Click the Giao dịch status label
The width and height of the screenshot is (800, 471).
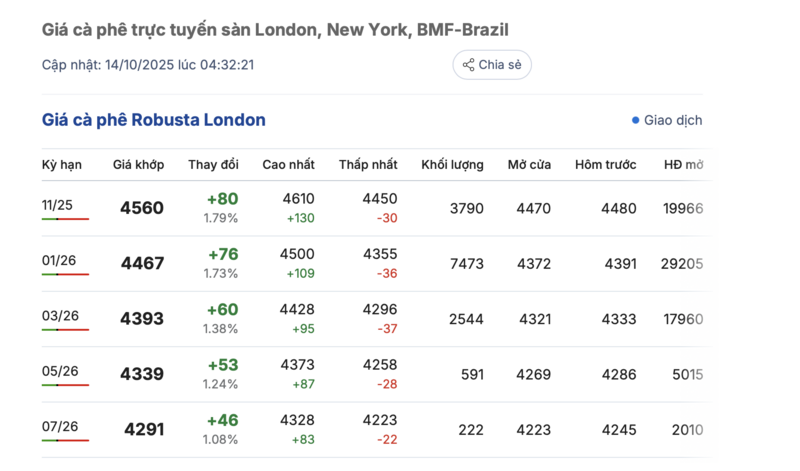pos(673,120)
